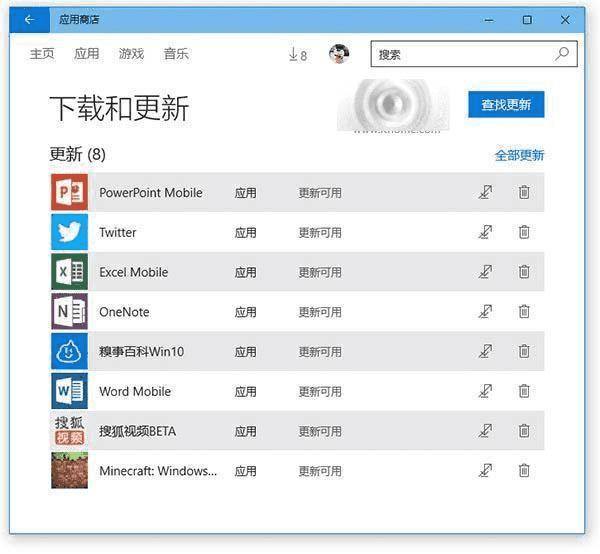Start download for Minecraft update
This screenshot has height=554, width=600.
(485, 471)
